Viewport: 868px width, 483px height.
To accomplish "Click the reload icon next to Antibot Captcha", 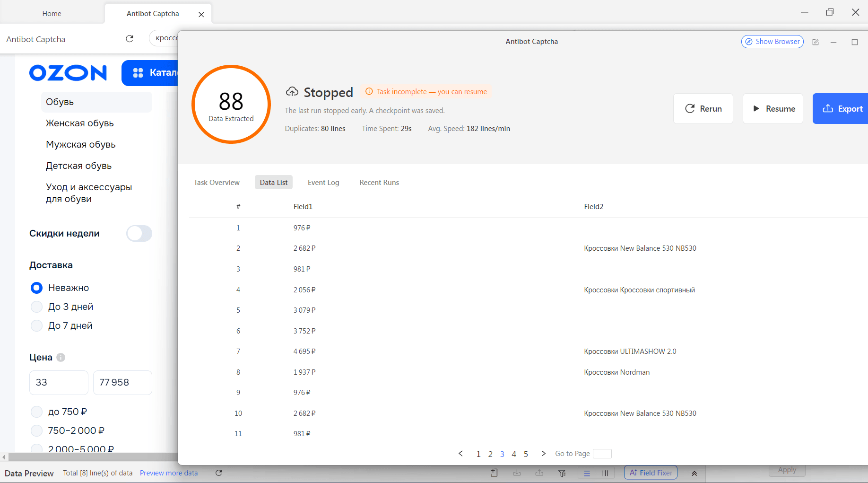I will [x=130, y=39].
